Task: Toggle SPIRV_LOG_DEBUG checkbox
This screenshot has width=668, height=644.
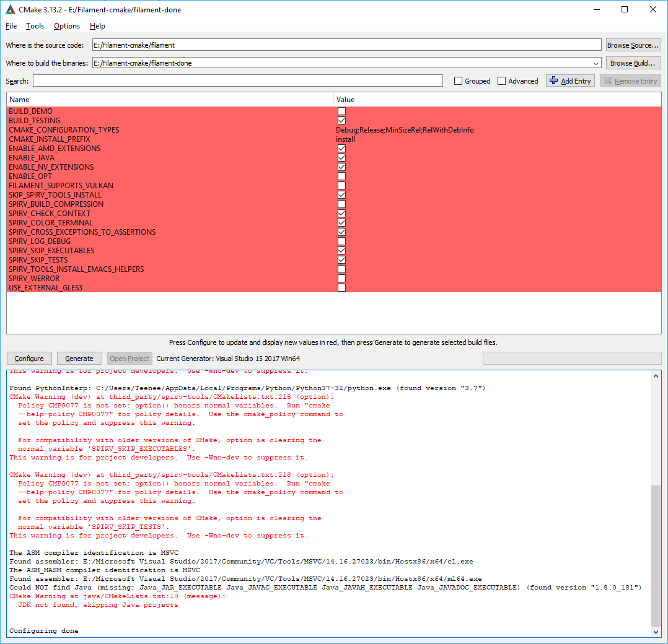Action: [x=341, y=241]
